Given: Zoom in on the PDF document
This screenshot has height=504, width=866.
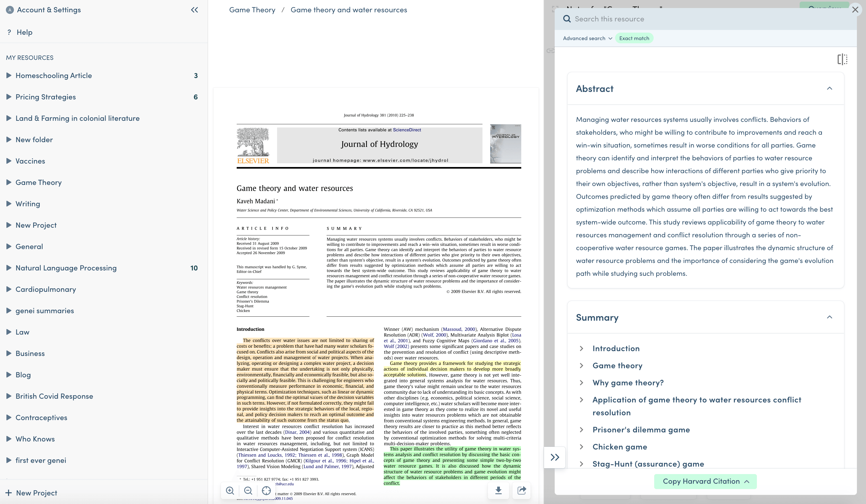Looking at the screenshot, I should coord(230,491).
